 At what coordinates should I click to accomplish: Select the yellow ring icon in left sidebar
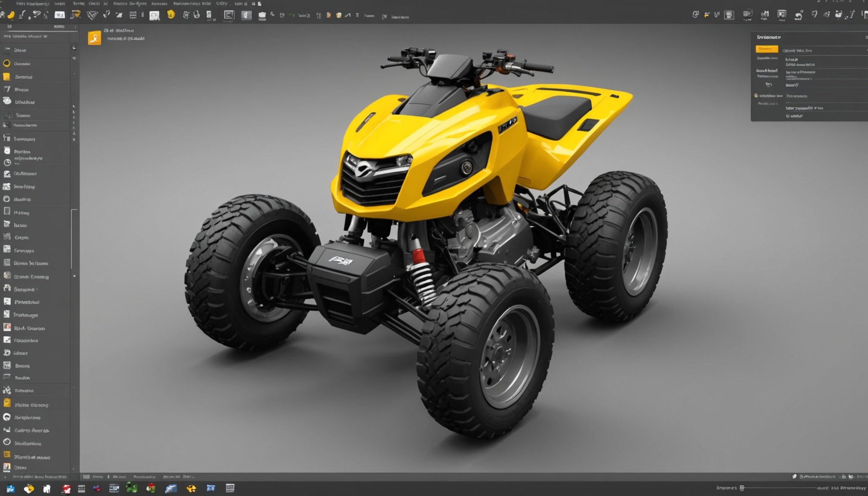coord(7,63)
